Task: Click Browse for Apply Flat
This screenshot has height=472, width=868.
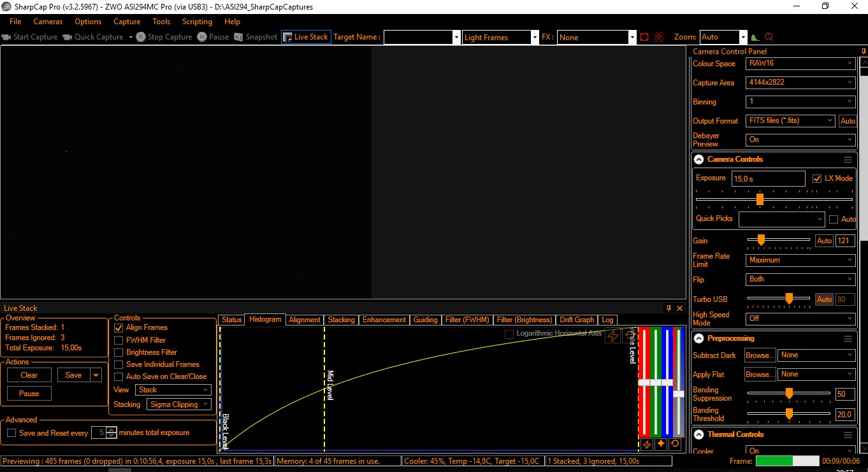Action: (760, 375)
